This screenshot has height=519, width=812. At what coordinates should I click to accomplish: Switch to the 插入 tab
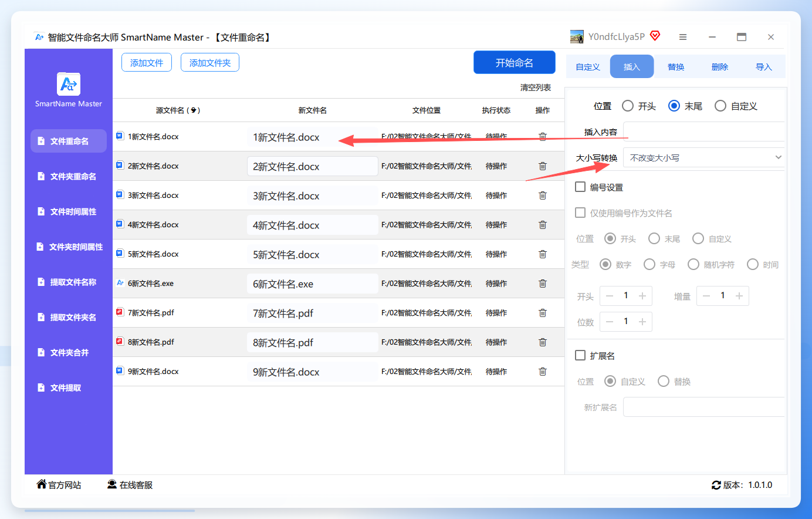coord(632,67)
